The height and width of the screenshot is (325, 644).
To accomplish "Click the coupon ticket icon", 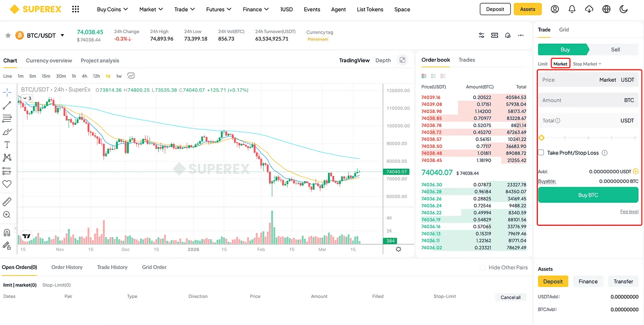I will point(494,35).
